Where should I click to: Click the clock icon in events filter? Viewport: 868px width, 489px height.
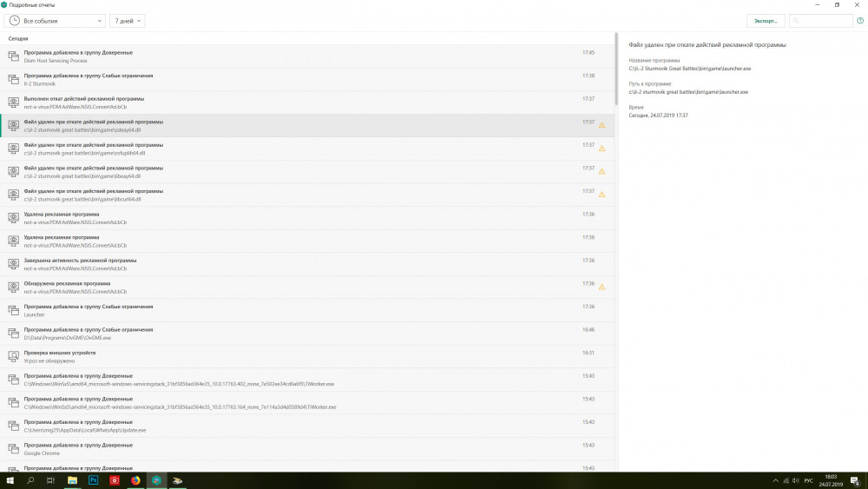pyautogui.click(x=15, y=21)
